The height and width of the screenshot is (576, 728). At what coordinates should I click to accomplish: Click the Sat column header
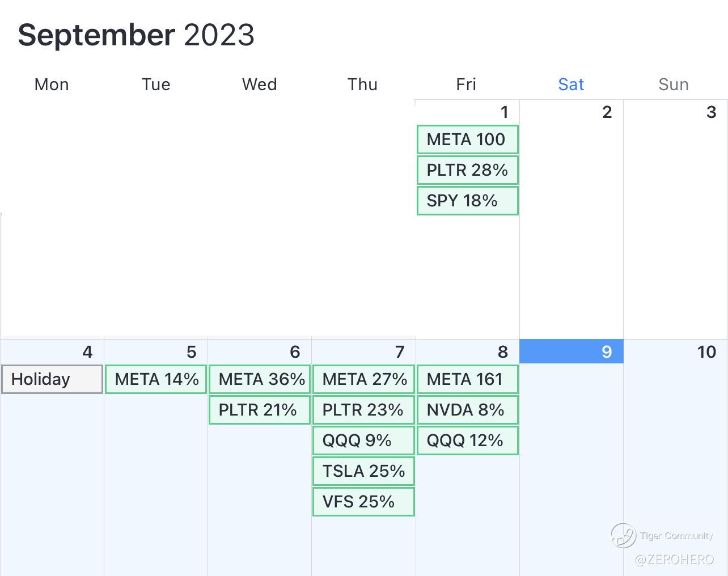571,84
